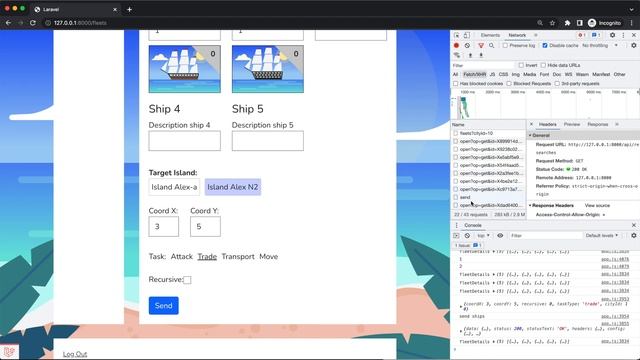Choose Island Alex N2 as target
Image resolution: width=640 pixels, height=360 pixels.
(x=233, y=187)
